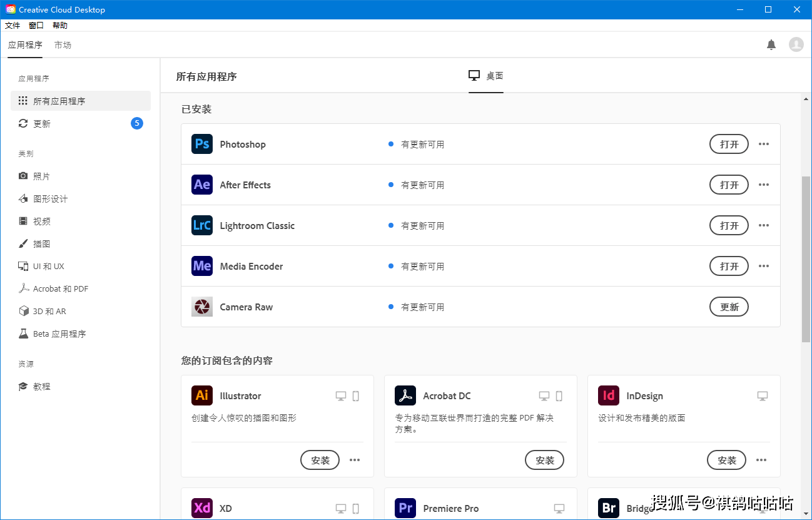Select the 桌面 filter with monitor icon
Screen dimensions: 812x520
(x=486, y=76)
